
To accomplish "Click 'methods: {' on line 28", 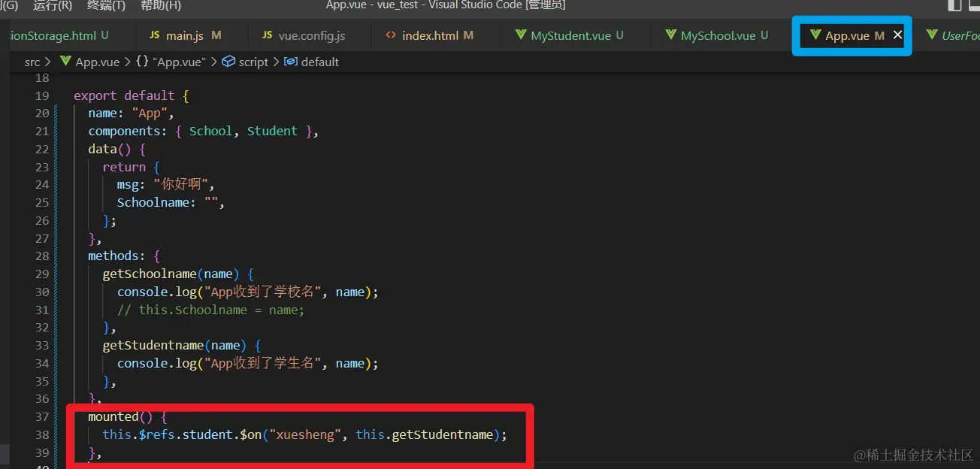I will point(124,256).
